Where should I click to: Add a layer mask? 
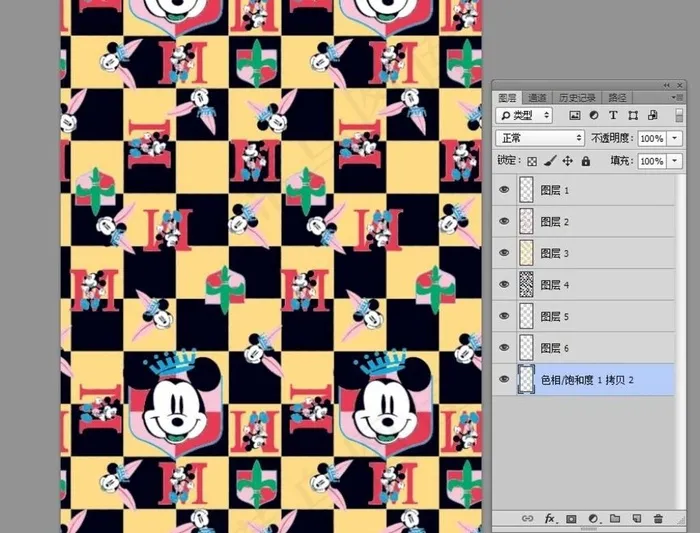(x=571, y=518)
